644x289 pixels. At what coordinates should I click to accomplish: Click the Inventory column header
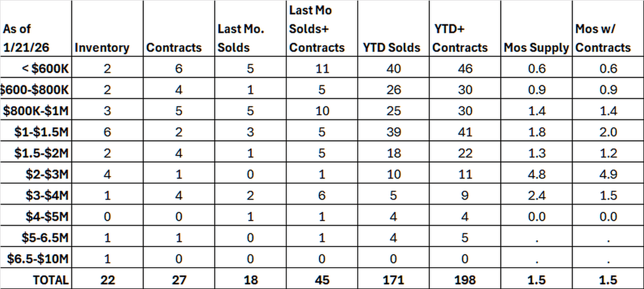(x=102, y=48)
